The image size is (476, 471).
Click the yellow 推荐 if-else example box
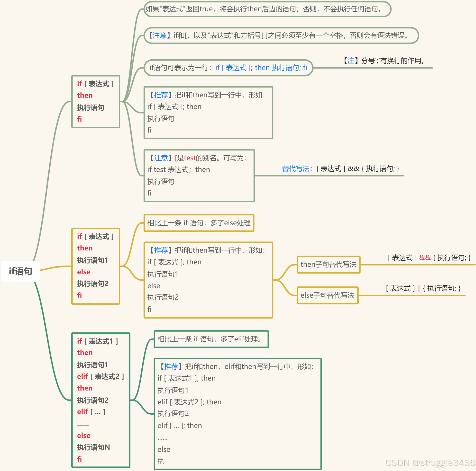point(208,280)
